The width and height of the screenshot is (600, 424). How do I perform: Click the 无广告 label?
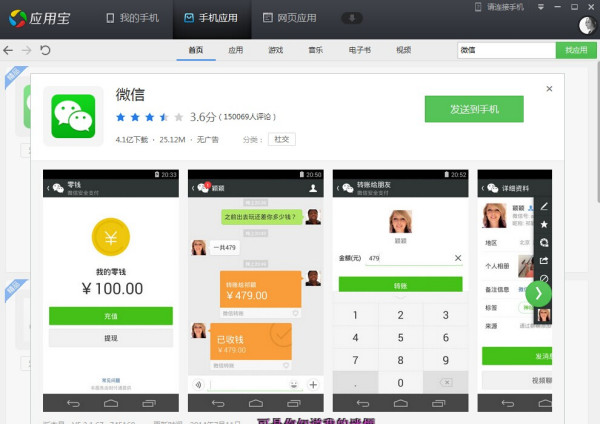coord(207,140)
